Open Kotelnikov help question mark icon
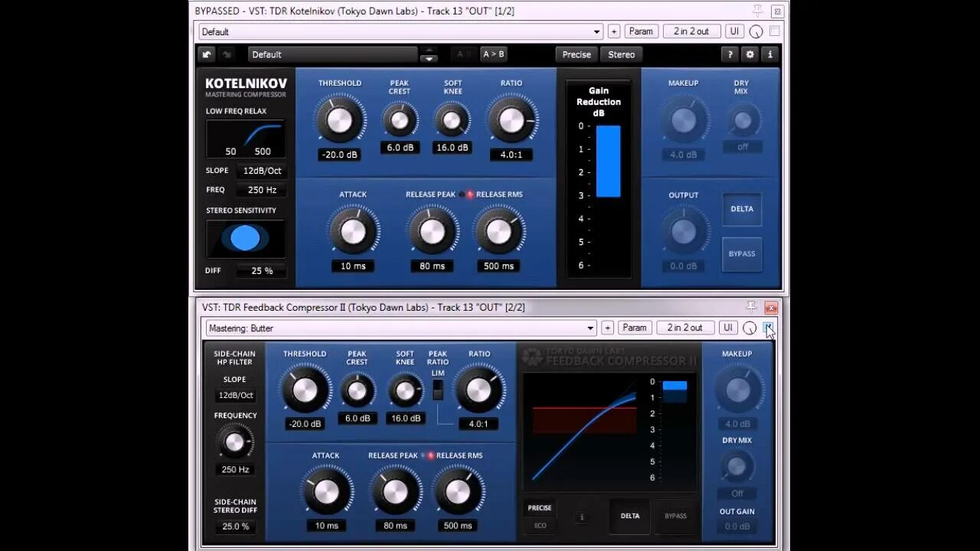Screen dimensions: 980x551 pos(730,54)
